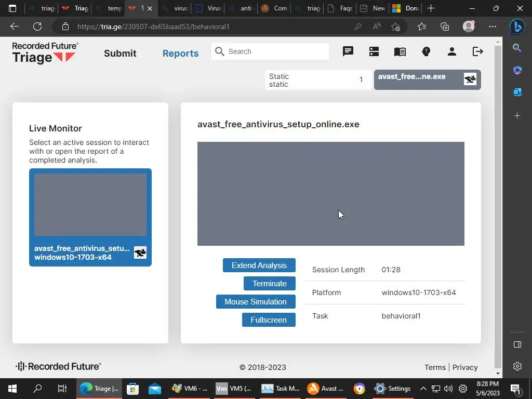
Task: Open the Edge Settings and more menu
Action: tap(493, 26)
